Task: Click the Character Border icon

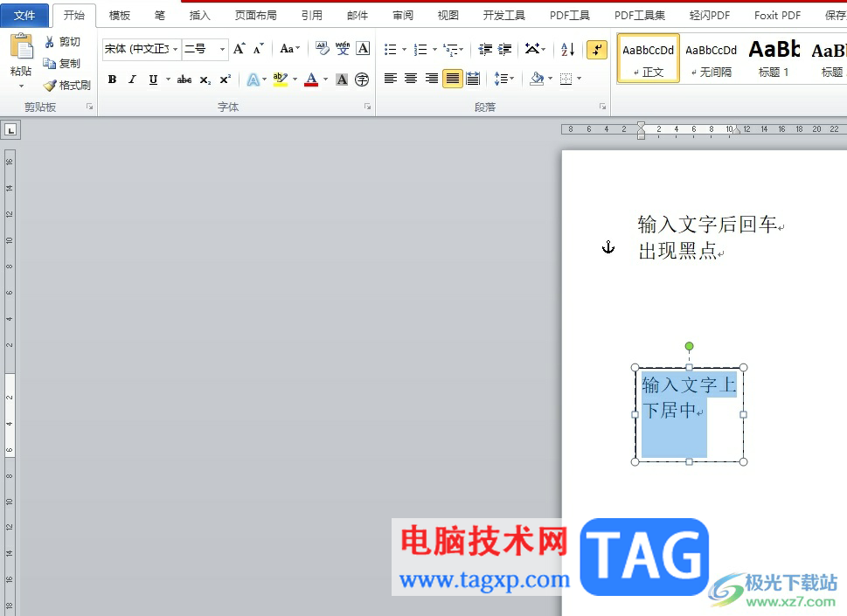Action: 363,49
